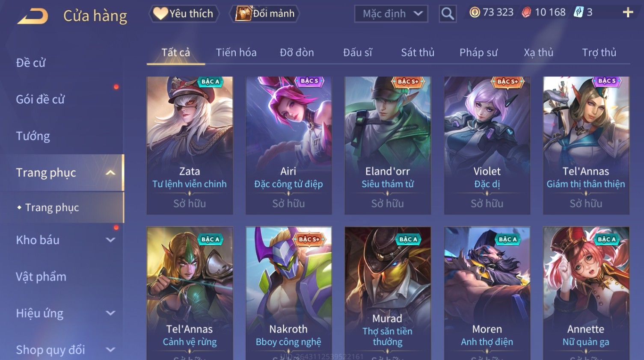This screenshot has width=644, height=360.
Task: Collapse the Trang phục sidebar section
Action: pos(110,173)
